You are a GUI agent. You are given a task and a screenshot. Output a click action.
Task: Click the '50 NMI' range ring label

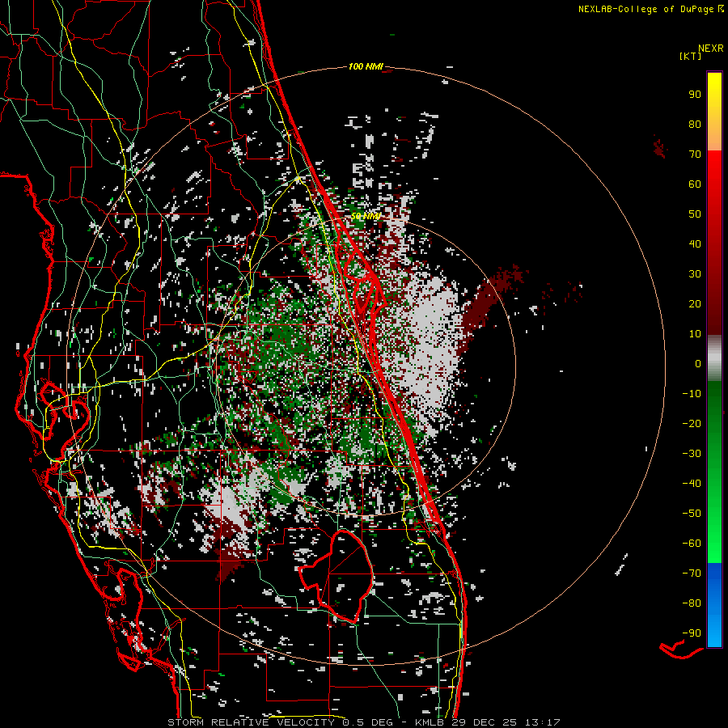coord(366,216)
